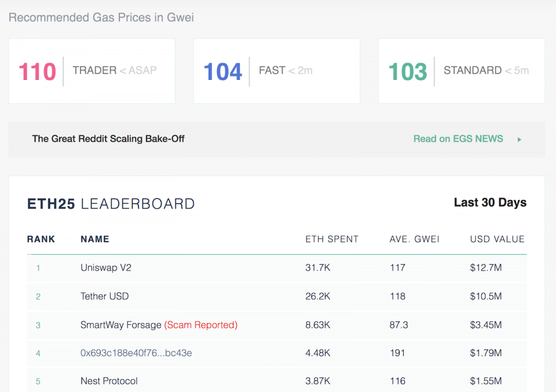Screen dimensions: 556x392
Task: Open the Read on EGS NEWS link
Action: (458, 139)
